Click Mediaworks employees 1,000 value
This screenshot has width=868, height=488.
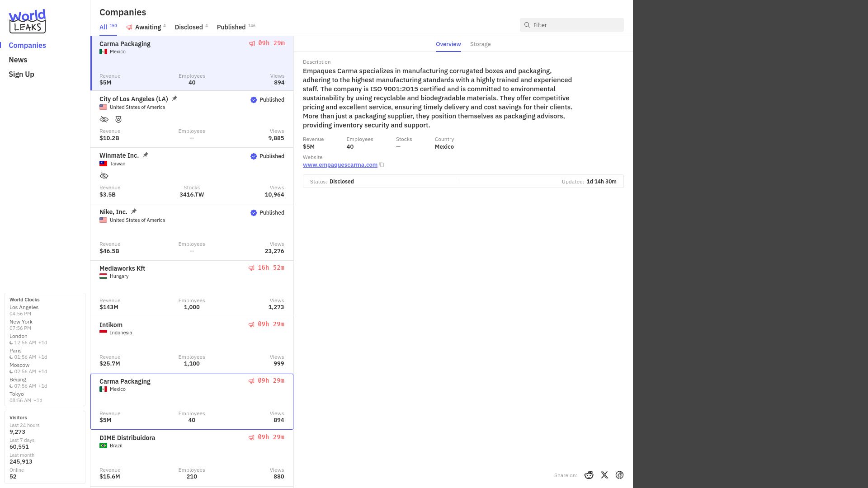[192, 307]
